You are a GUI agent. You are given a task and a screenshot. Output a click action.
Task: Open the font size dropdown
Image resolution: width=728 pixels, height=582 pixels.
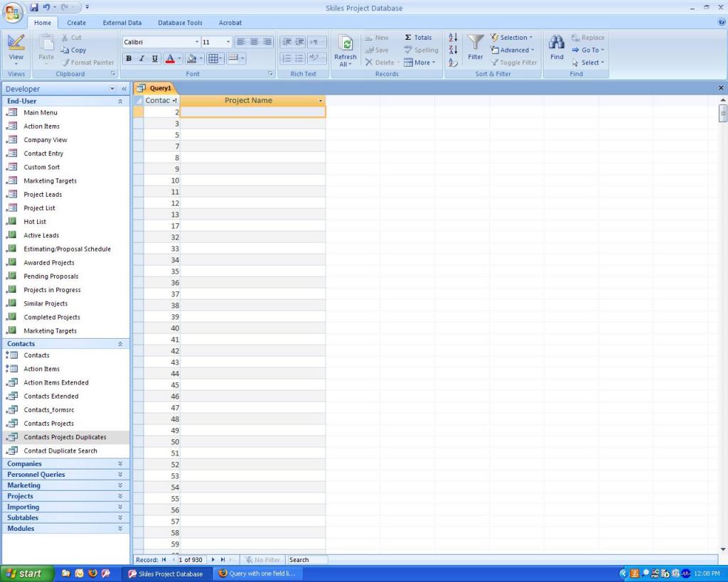coord(228,42)
